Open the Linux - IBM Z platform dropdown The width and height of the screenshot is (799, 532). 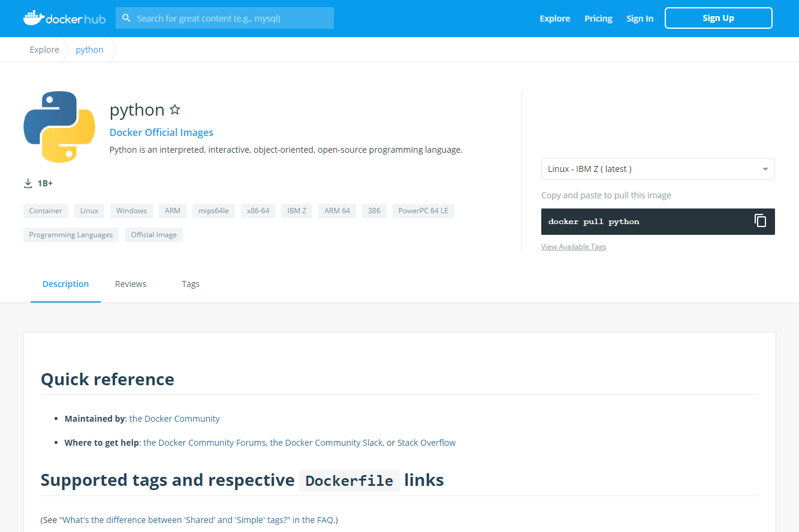[658, 169]
